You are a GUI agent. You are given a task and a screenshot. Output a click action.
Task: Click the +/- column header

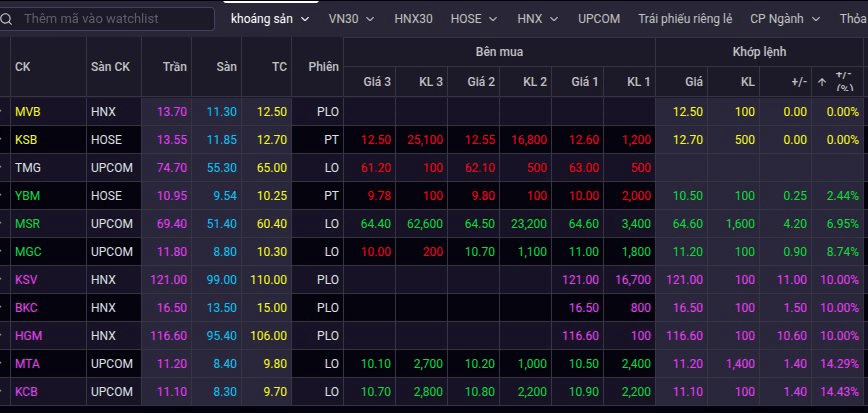coord(799,82)
